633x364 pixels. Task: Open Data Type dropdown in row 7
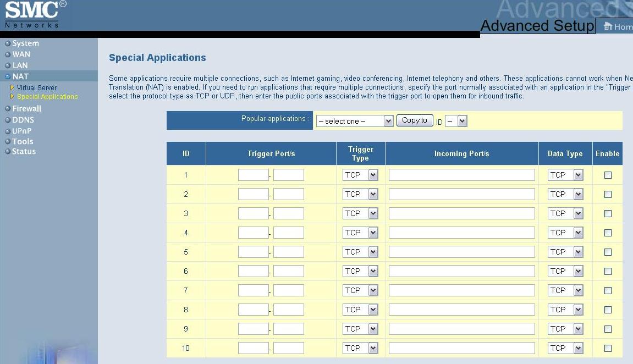[565, 290]
